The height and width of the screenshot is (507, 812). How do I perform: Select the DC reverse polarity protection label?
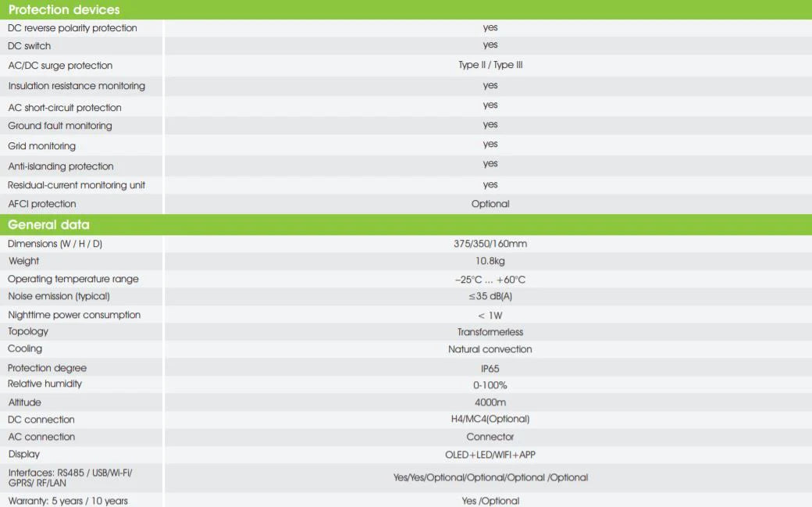pyautogui.click(x=73, y=28)
